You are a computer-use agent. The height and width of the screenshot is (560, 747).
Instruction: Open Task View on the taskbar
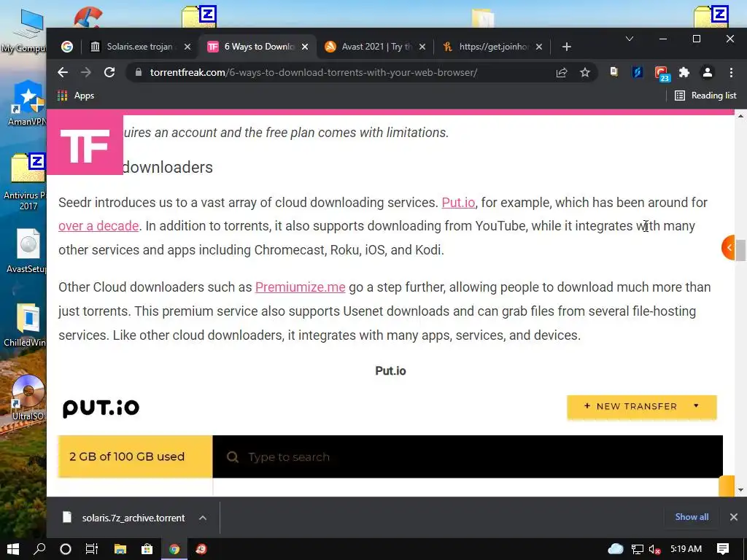tap(91, 549)
